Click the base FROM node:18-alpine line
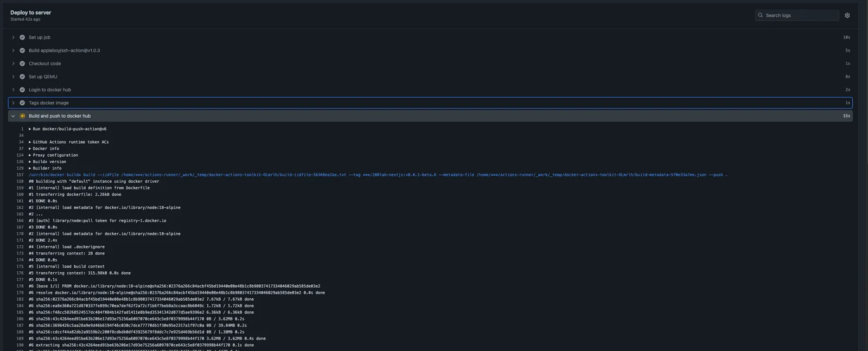Image resolution: width=868 pixels, height=351 pixels. coord(174,286)
